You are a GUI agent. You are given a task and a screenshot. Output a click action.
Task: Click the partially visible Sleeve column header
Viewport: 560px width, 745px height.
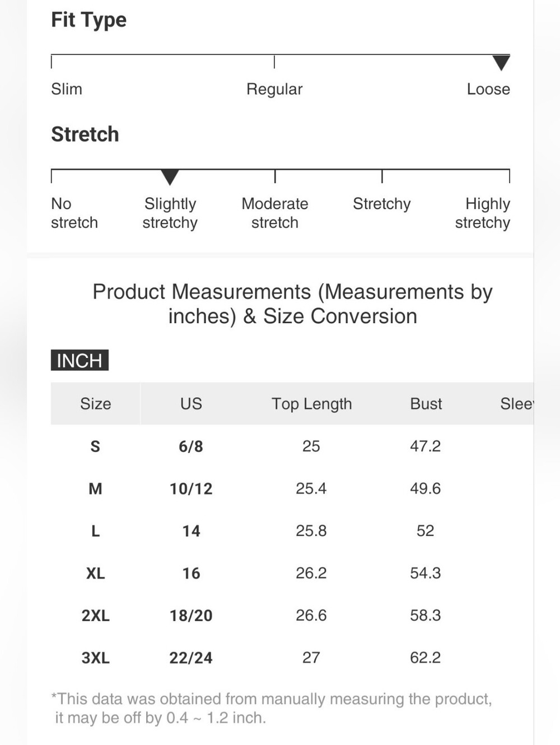click(x=517, y=403)
